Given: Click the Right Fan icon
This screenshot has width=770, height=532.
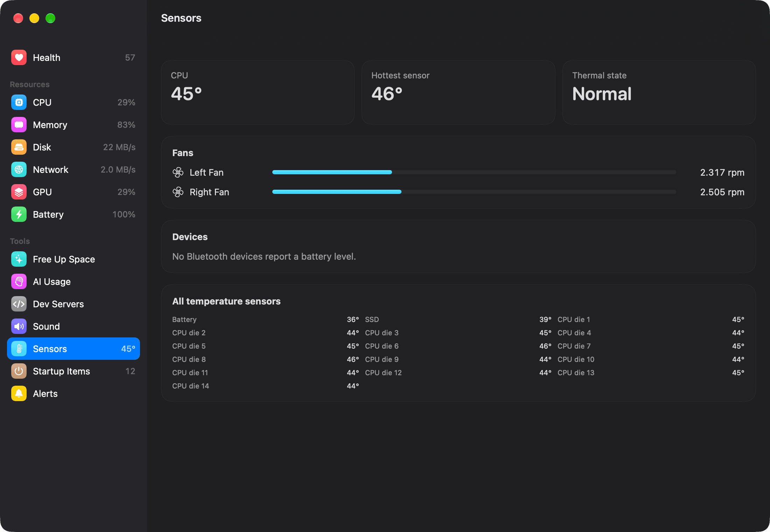Looking at the screenshot, I should [x=178, y=192].
